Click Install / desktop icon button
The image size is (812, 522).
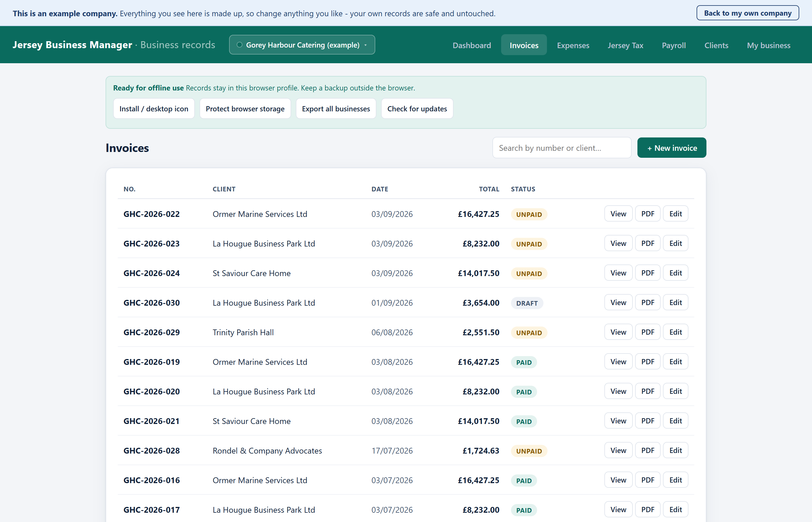tap(153, 108)
